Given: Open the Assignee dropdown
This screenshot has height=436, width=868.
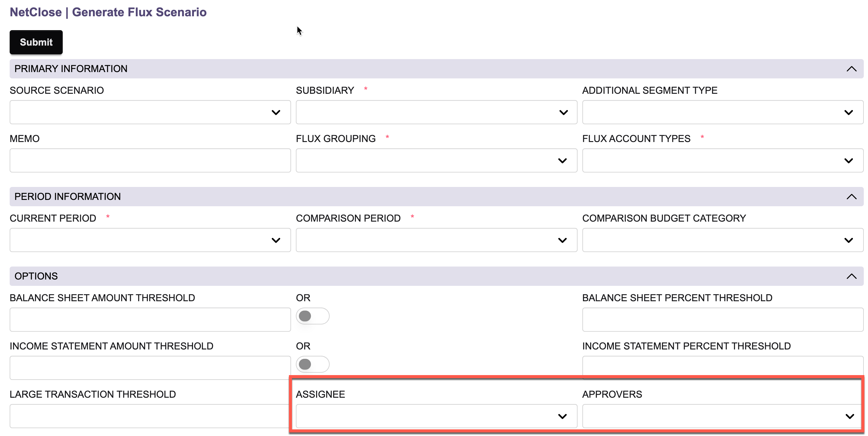Looking at the screenshot, I should coord(436,416).
